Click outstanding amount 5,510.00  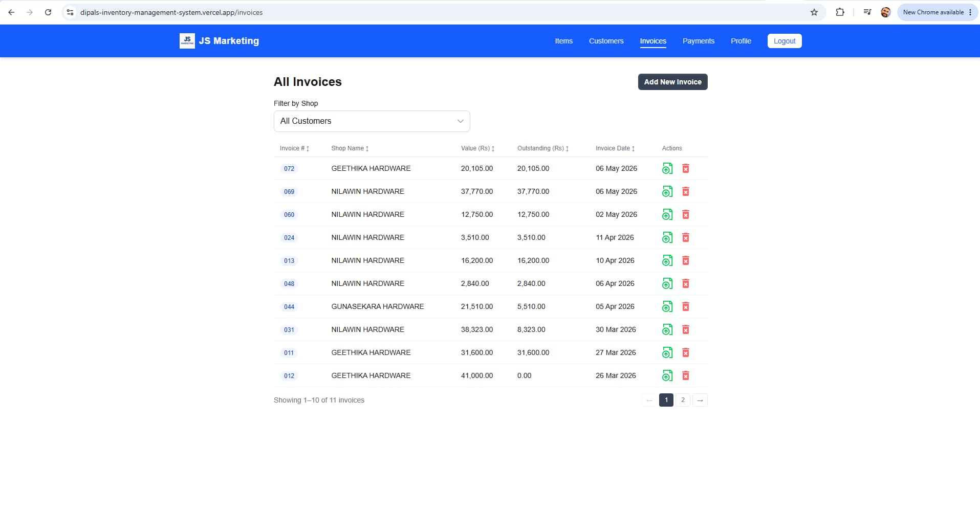(x=531, y=306)
